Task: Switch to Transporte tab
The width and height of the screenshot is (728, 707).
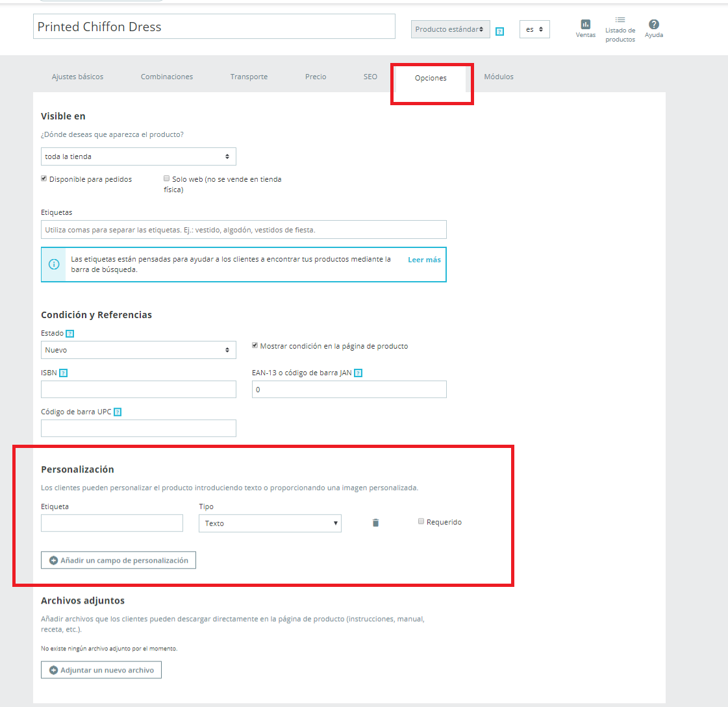Action: tap(249, 77)
